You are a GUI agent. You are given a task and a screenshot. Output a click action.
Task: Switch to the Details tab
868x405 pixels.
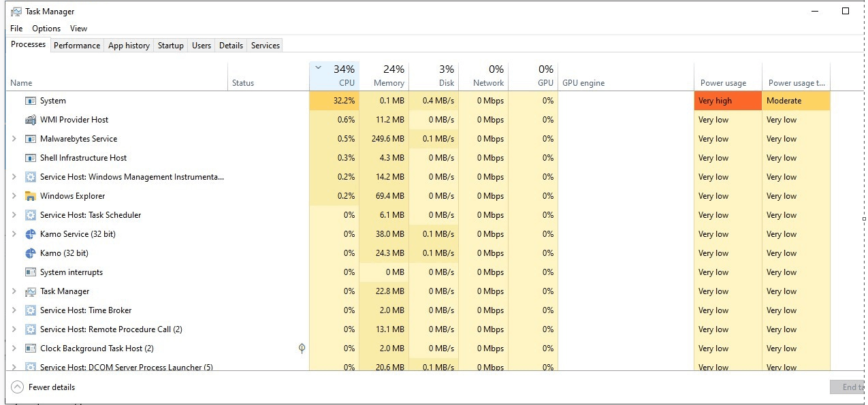coord(231,46)
